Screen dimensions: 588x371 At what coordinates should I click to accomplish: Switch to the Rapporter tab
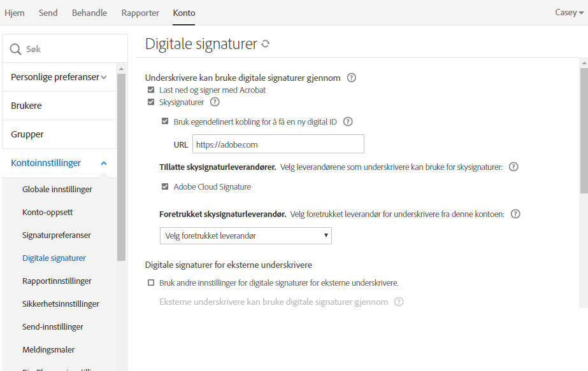(x=140, y=12)
